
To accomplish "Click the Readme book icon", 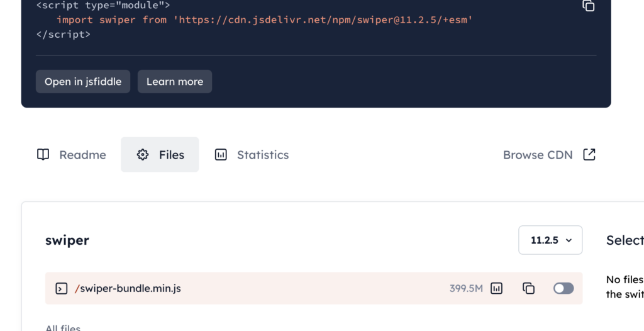I will pyautogui.click(x=43, y=155).
